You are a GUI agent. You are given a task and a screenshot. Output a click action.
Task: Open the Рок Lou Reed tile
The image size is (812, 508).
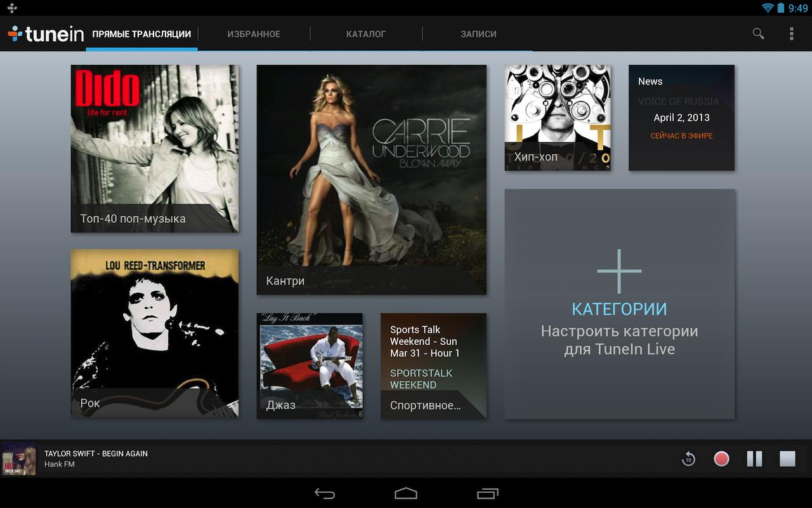pyautogui.click(x=155, y=333)
